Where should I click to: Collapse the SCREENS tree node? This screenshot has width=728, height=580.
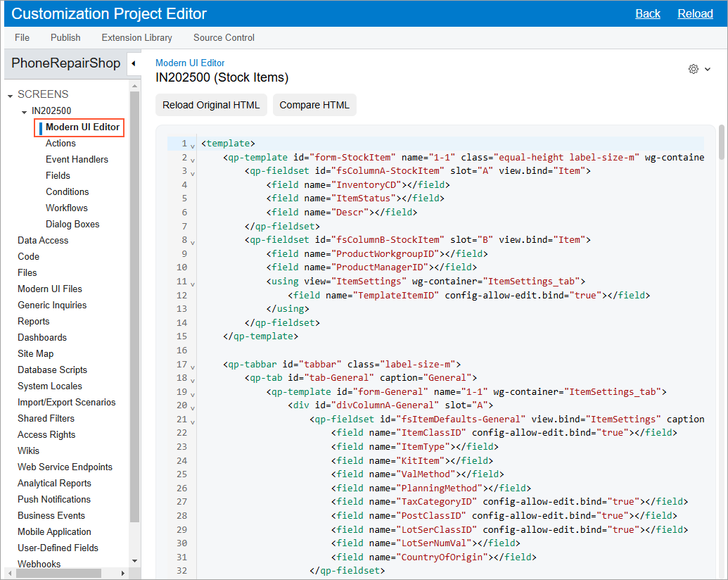pyautogui.click(x=11, y=95)
